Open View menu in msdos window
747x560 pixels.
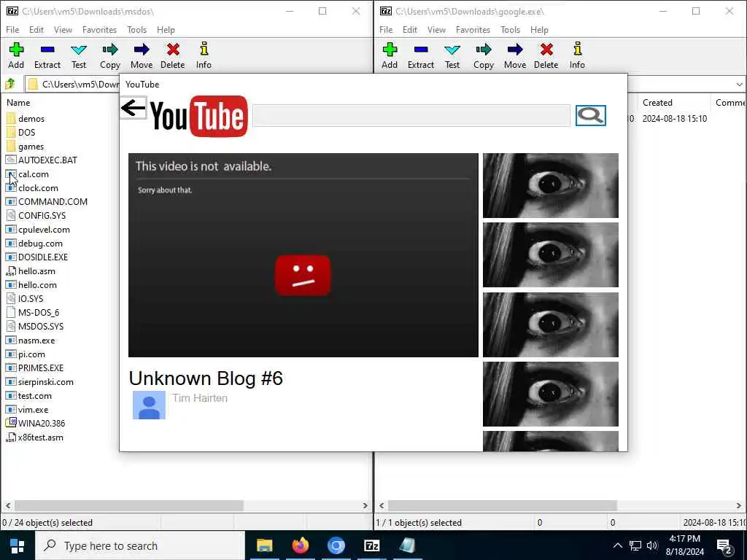[x=63, y=29]
